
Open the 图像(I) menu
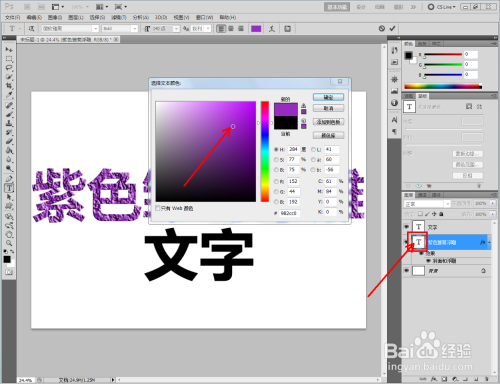click(55, 17)
